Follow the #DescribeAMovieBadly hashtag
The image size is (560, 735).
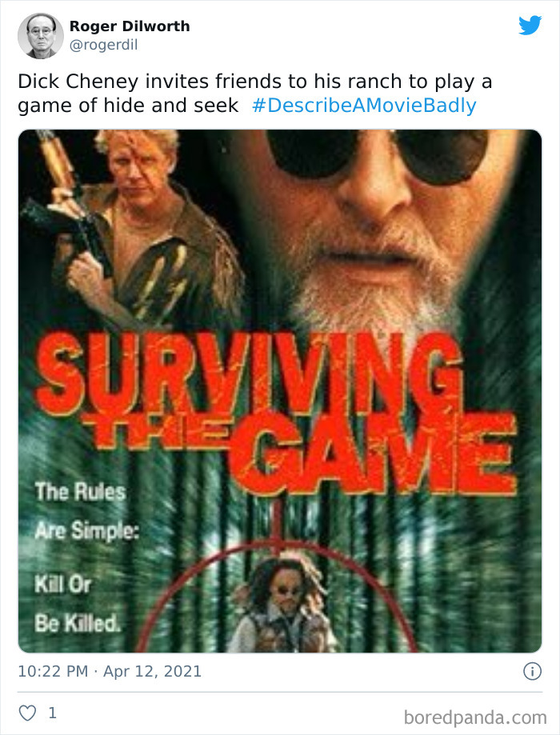tap(364, 106)
